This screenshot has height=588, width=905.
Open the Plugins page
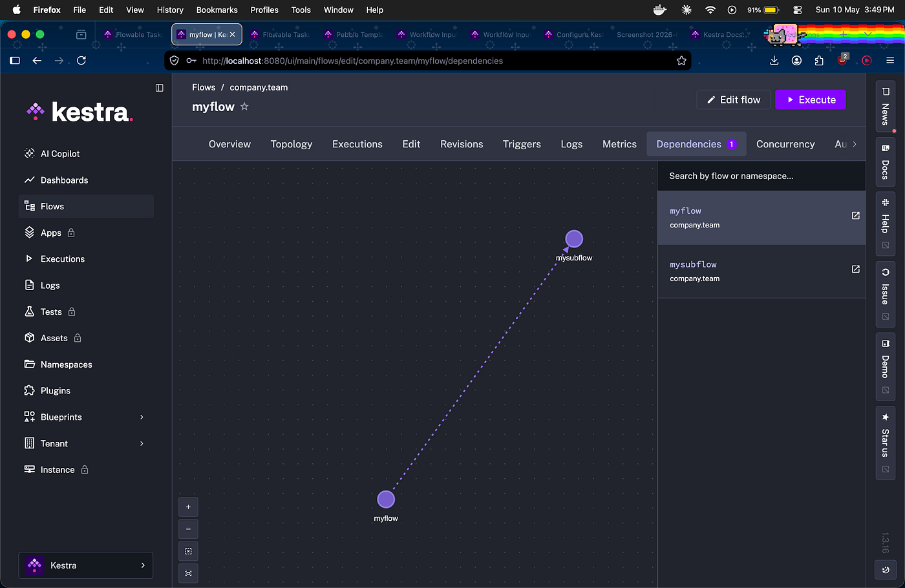[86, 391]
